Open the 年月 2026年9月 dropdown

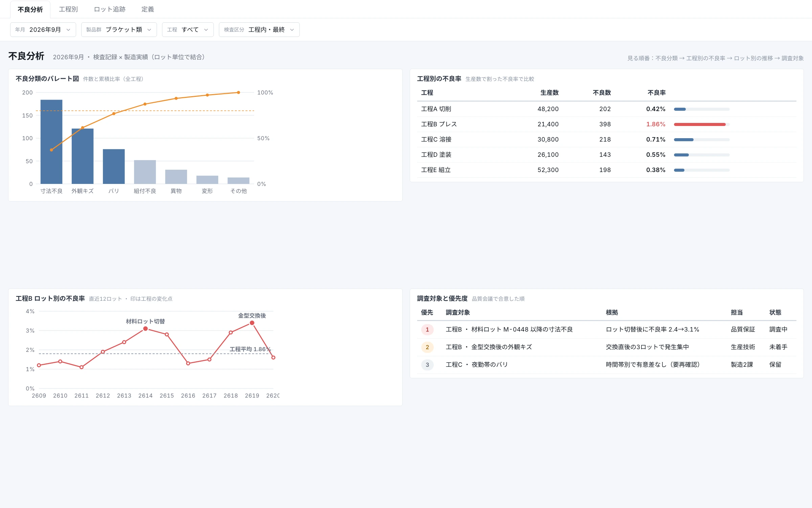(x=43, y=29)
